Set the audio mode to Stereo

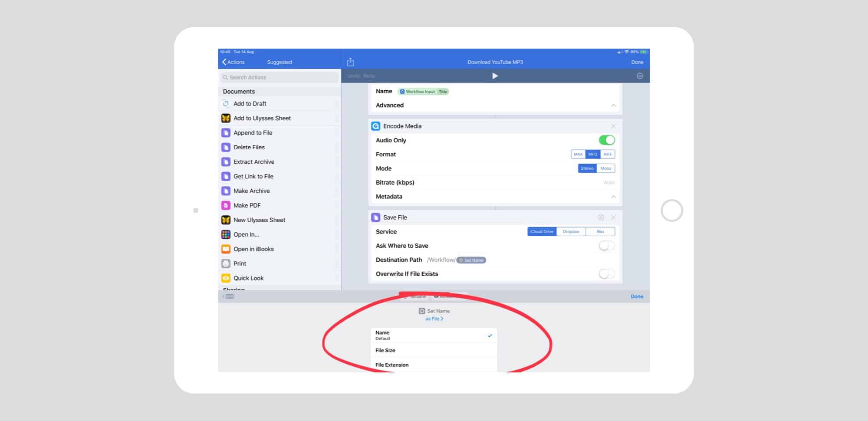coord(587,168)
